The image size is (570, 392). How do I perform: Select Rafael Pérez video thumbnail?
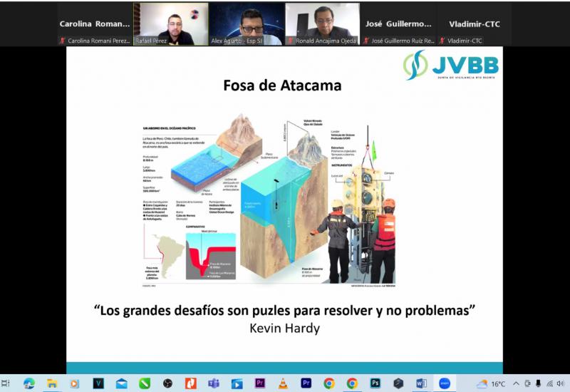tap(171, 24)
